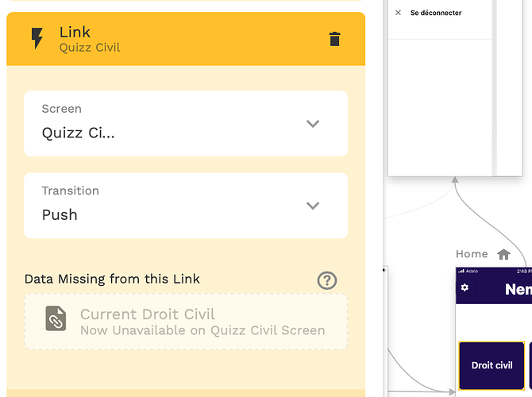Image resolution: width=532 pixels, height=397 pixels.
Task: Expand the Transition selector chevron
Action: click(313, 206)
